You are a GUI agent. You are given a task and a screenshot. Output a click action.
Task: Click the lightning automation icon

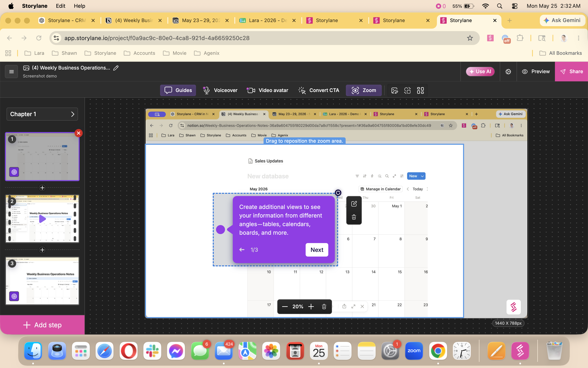click(372, 176)
